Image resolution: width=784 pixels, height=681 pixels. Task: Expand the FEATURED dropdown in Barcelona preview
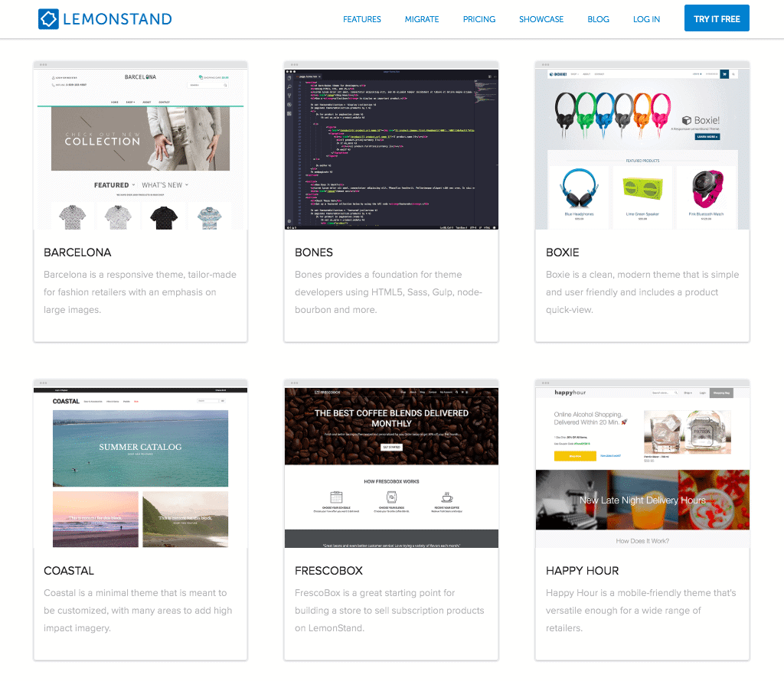(x=115, y=185)
